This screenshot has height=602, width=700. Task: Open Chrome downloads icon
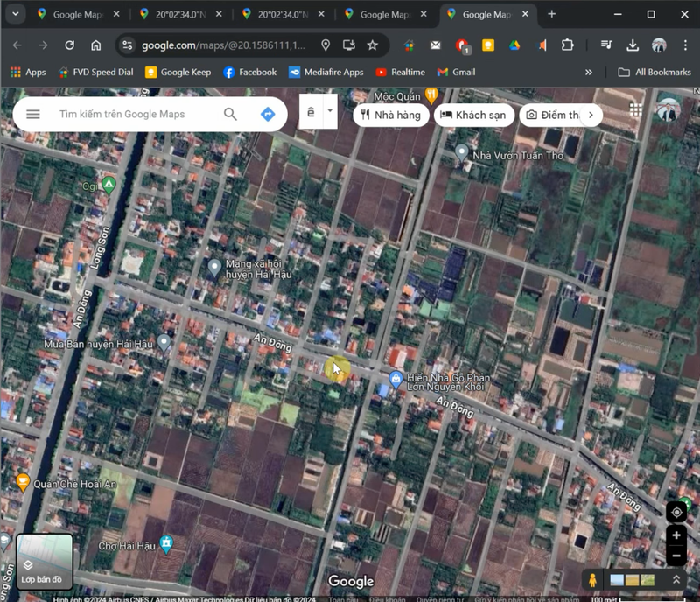633,45
